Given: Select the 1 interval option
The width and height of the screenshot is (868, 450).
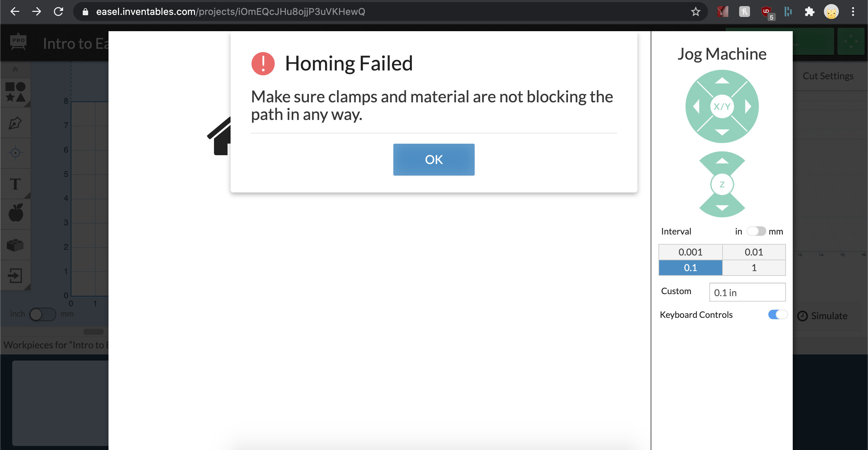Looking at the screenshot, I should (x=754, y=268).
